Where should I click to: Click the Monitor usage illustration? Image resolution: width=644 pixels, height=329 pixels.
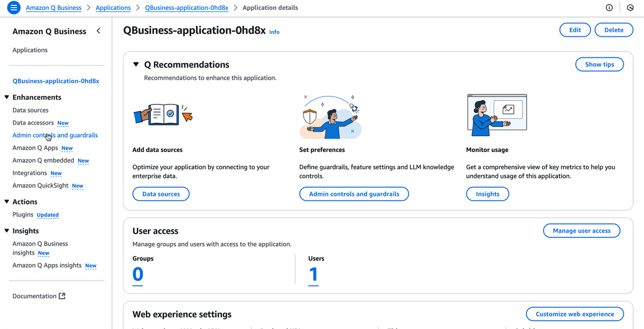click(x=497, y=114)
